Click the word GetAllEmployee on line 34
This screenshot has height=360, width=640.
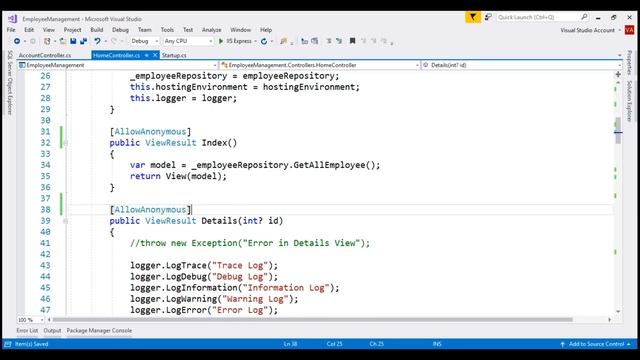329,165
